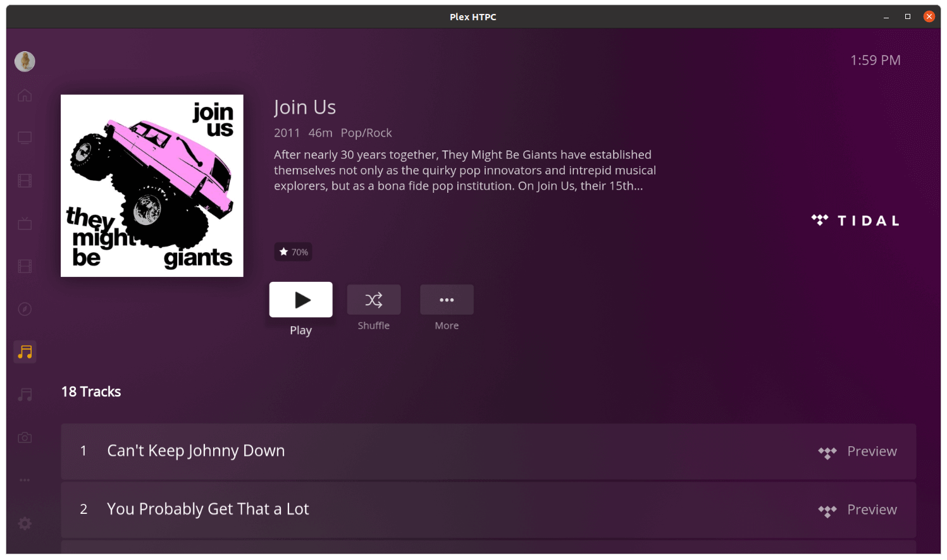Open the More options button
Image resolution: width=947 pixels, height=560 pixels.
[447, 300]
